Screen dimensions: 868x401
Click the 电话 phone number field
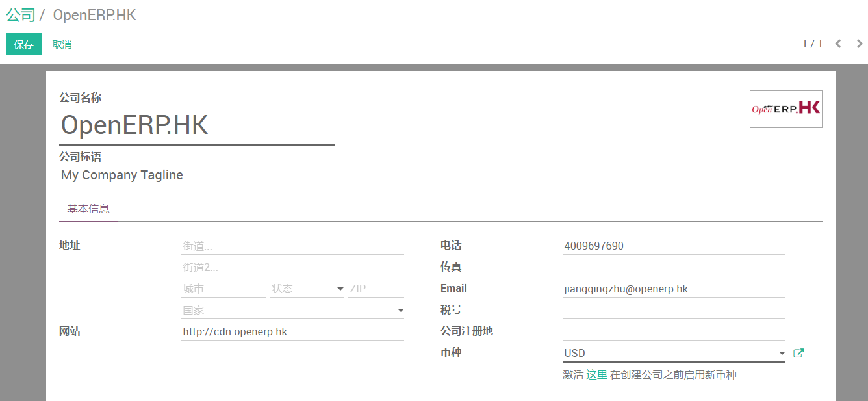click(673, 246)
